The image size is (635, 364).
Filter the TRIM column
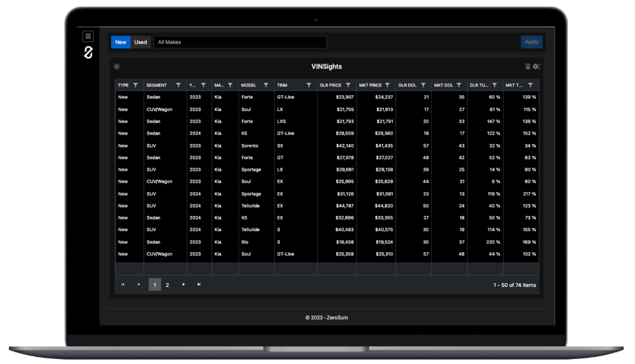(309, 85)
